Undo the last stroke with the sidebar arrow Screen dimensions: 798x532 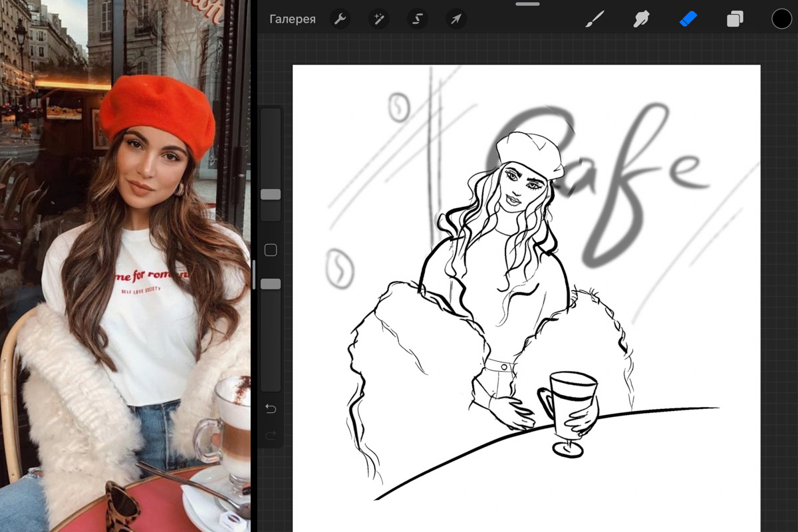pyautogui.click(x=271, y=408)
